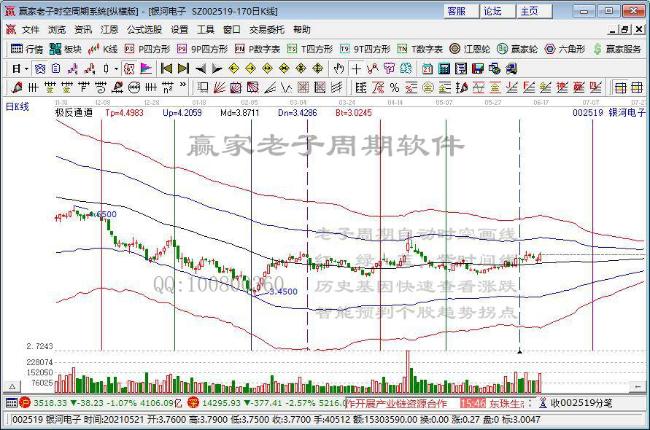
Task: Click the 002519 银河电子 stock label
Action: (609, 112)
